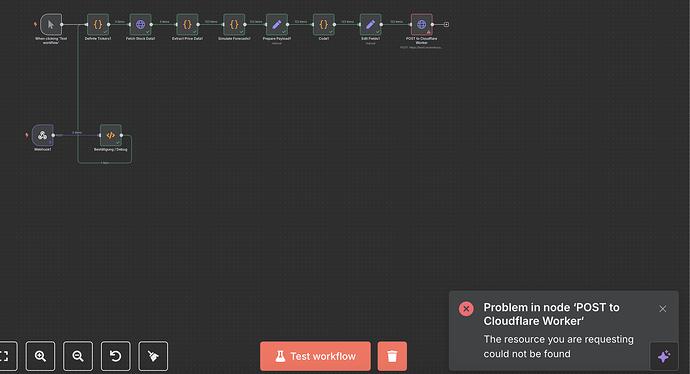The image size is (690, 374).
Task: Open the Define Tickers1 code node
Action: [98, 25]
